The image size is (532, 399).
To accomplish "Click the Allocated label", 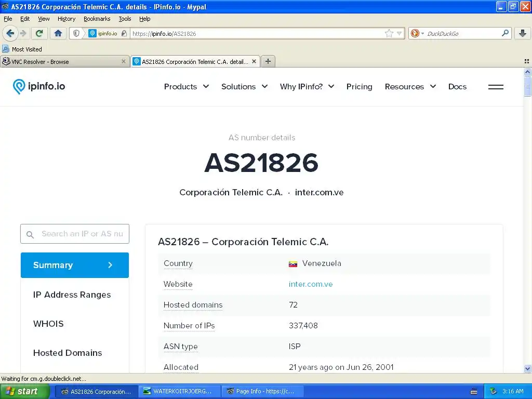I will click(181, 367).
